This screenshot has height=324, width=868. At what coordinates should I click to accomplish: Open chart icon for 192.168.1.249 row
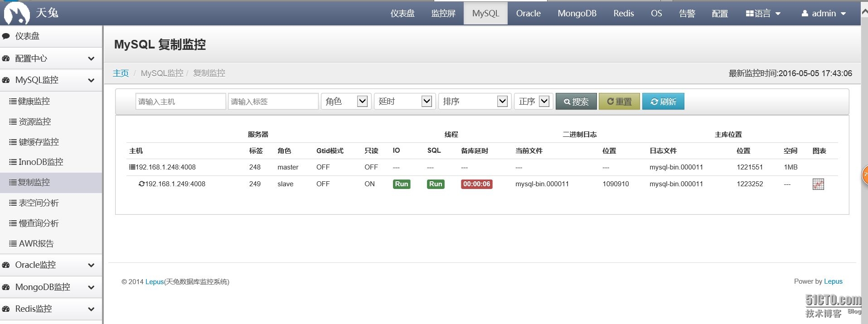pyautogui.click(x=818, y=184)
